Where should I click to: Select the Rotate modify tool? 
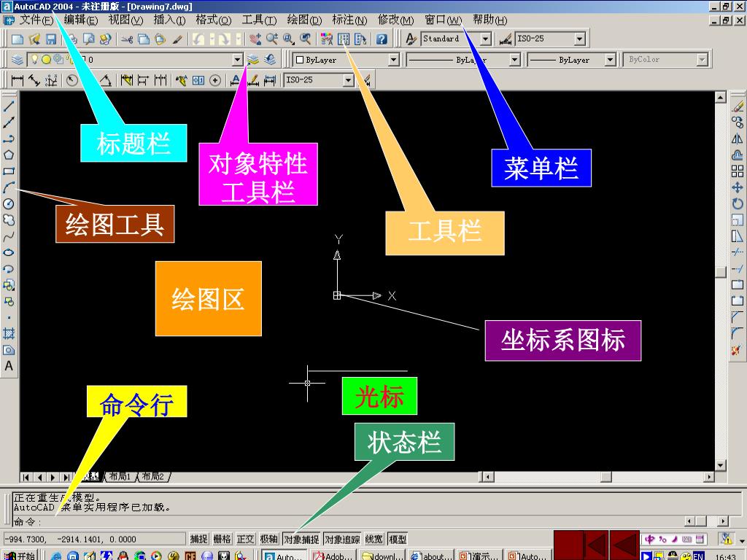[738, 204]
